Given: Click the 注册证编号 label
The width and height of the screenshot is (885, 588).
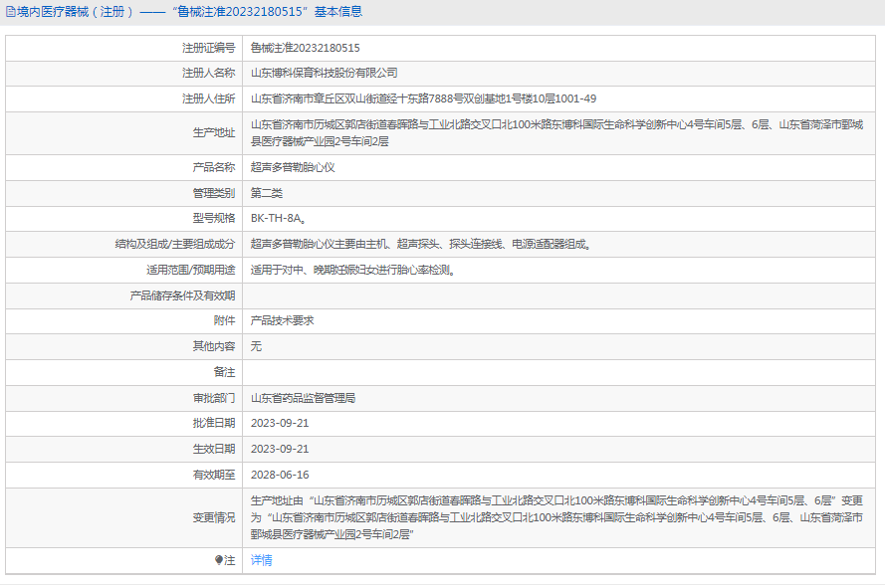Looking at the screenshot, I should pos(208,48).
